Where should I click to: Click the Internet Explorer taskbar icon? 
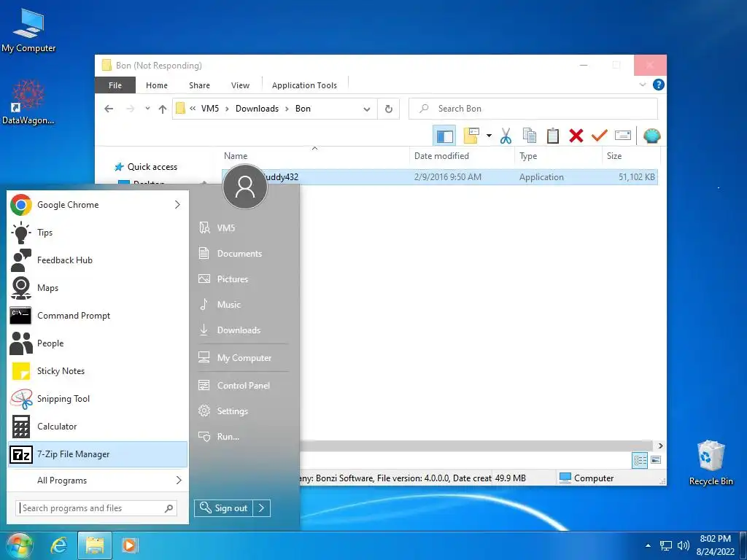point(59,545)
